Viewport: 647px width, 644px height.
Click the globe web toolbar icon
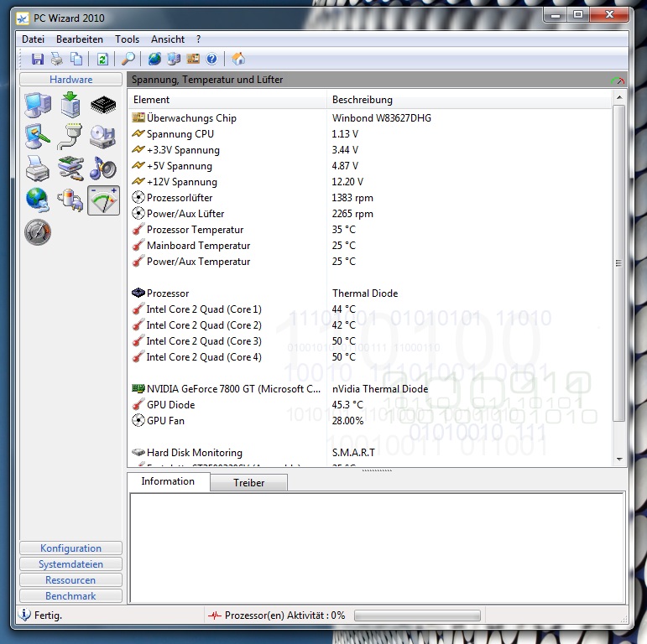[x=154, y=60]
